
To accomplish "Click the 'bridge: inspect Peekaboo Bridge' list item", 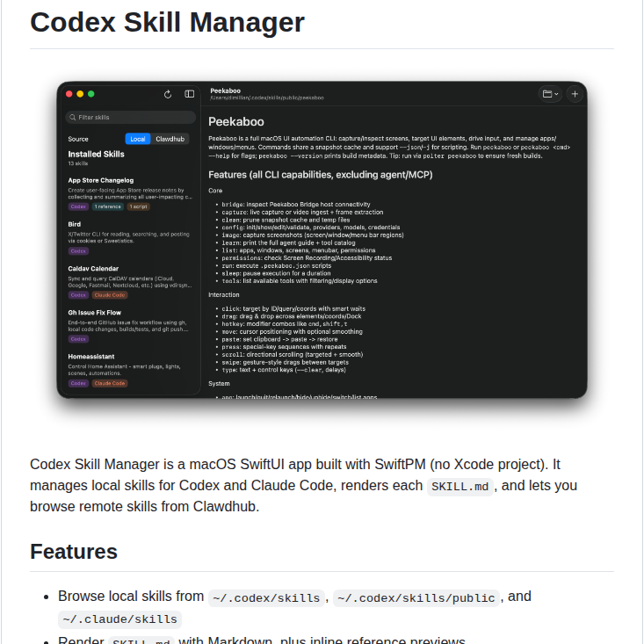I will [x=296, y=204].
